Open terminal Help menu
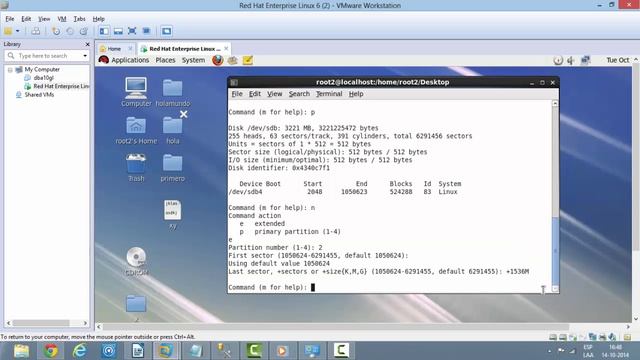Image resolution: width=640 pixels, height=360 pixels. (356, 94)
